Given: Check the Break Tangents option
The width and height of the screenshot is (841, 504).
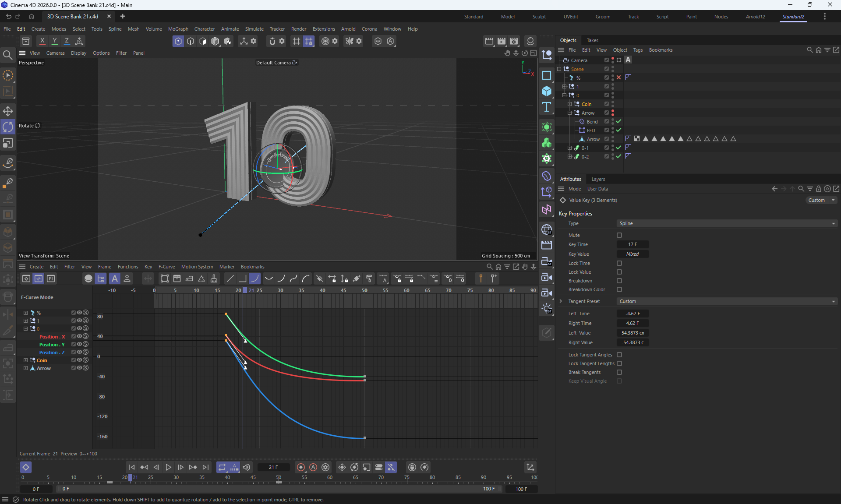Looking at the screenshot, I should pyautogui.click(x=619, y=372).
